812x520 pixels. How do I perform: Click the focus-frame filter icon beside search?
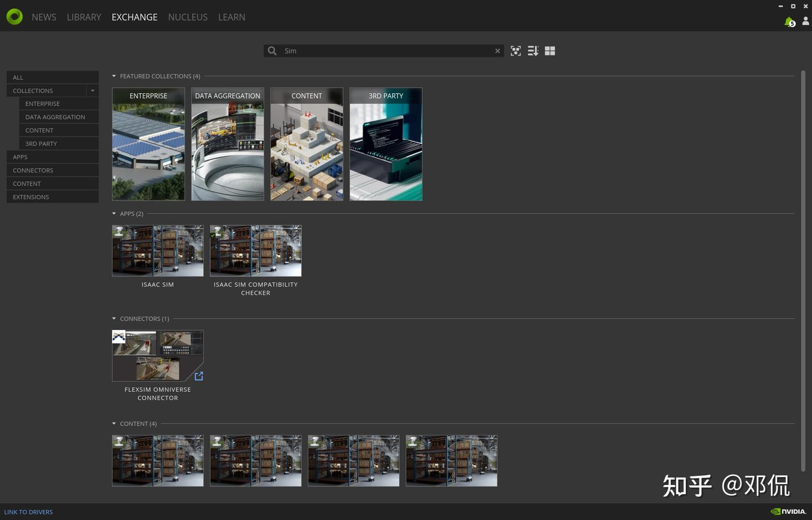tap(515, 51)
